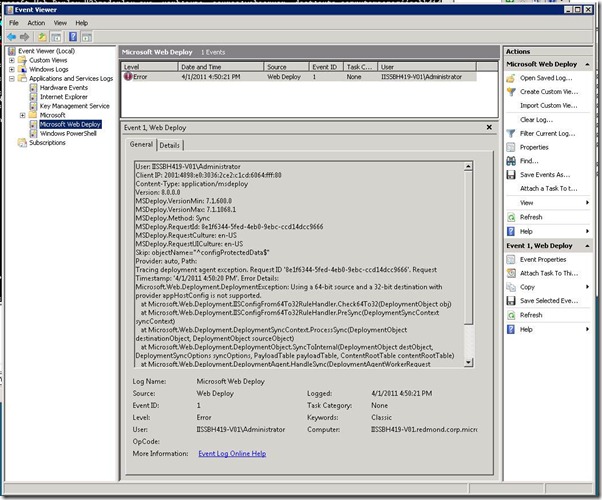The width and height of the screenshot is (602, 500).
Task: Open the File menu
Action: tap(14, 23)
